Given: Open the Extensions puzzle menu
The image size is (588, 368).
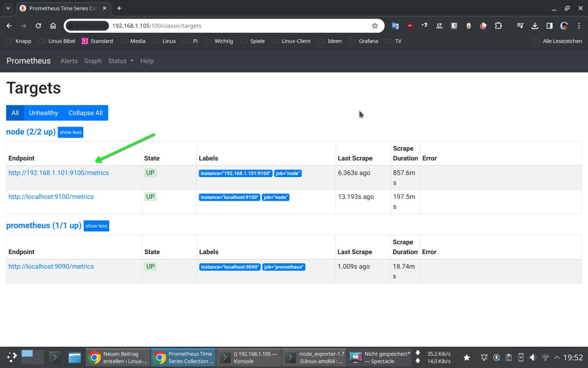Looking at the screenshot, I should point(498,26).
